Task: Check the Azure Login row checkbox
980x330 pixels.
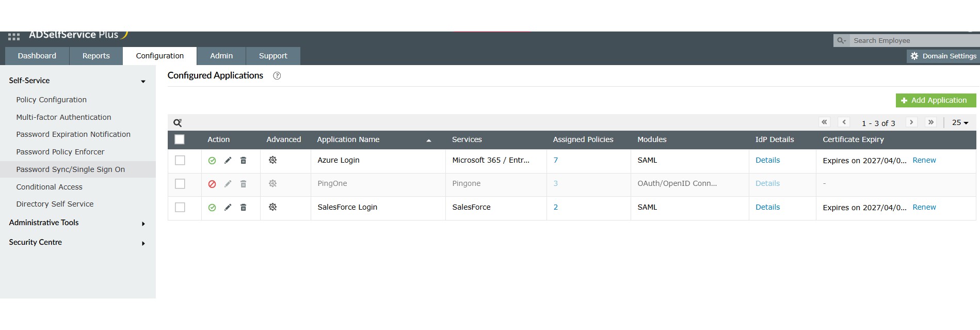Action: (x=180, y=161)
